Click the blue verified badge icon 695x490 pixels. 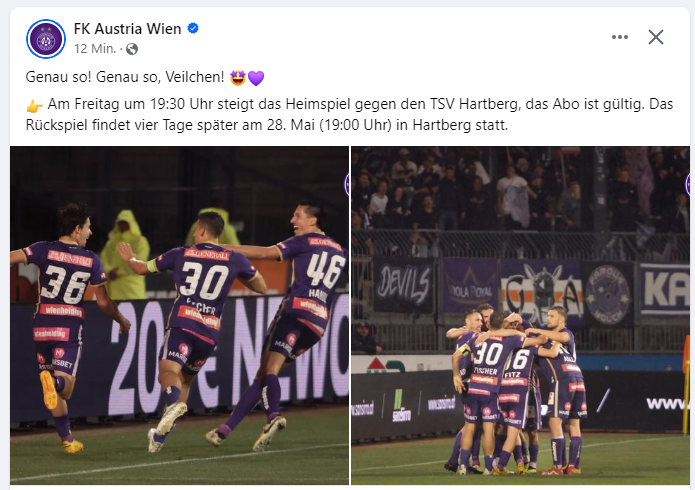coord(193,28)
